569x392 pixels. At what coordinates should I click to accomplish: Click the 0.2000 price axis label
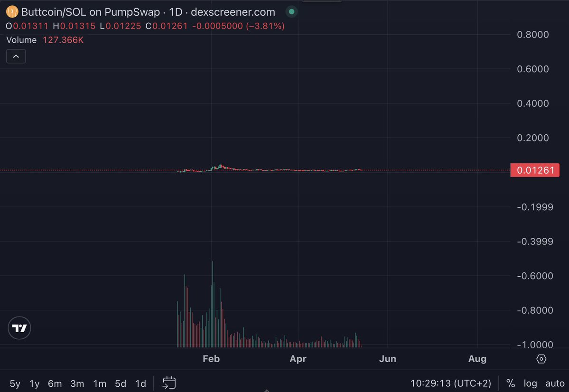pyautogui.click(x=533, y=138)
